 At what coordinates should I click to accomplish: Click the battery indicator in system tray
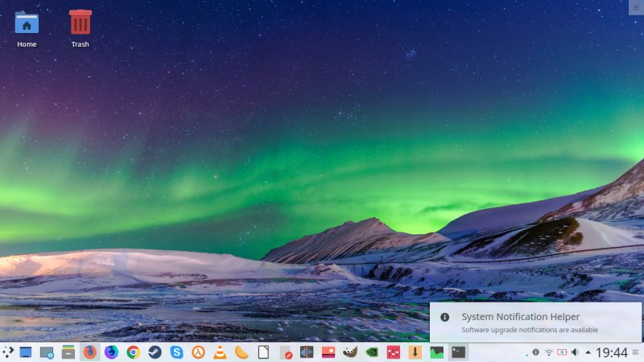pos(562,352)
